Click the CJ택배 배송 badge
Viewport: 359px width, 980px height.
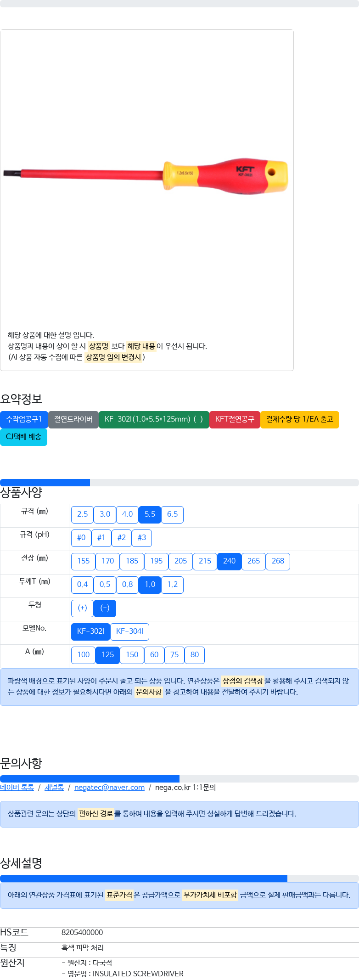pos(23,437)
